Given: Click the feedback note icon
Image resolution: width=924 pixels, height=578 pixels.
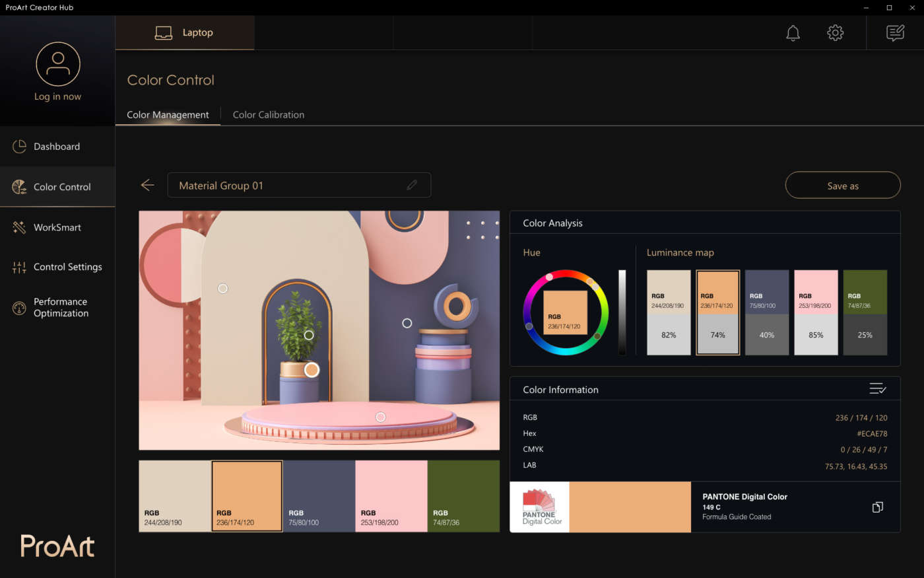Looking at the screenshot, I should tap(895, 33).
